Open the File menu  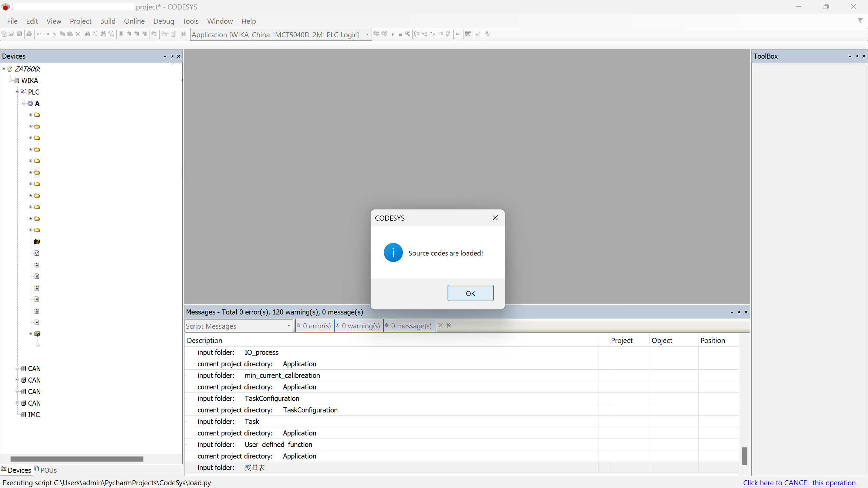[11, 21]
